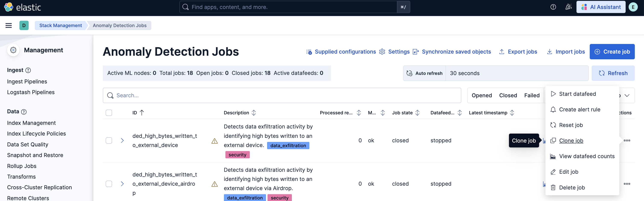Open Stack Management breadcrumb link
This screenshot has height=201, width=644.
[x=60, y=25]
